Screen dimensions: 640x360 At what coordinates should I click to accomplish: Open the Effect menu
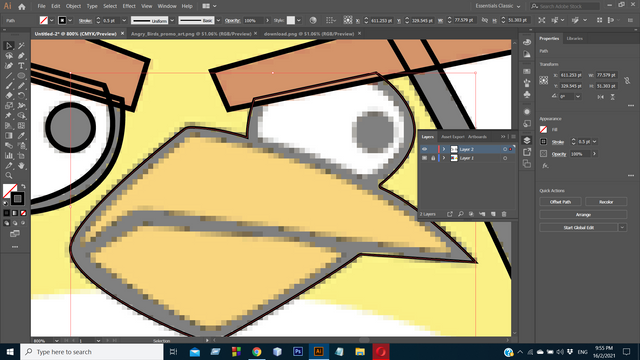tap(129, 6)
